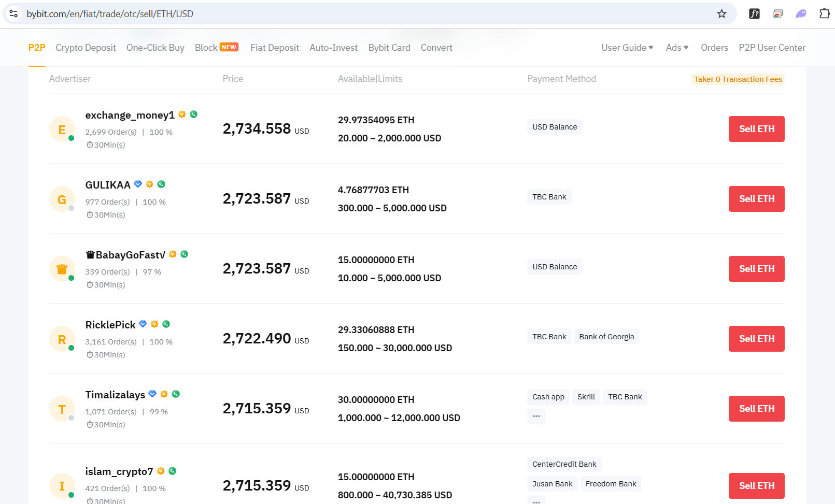Bookmark this page with the star icon

tap(721, 14)
